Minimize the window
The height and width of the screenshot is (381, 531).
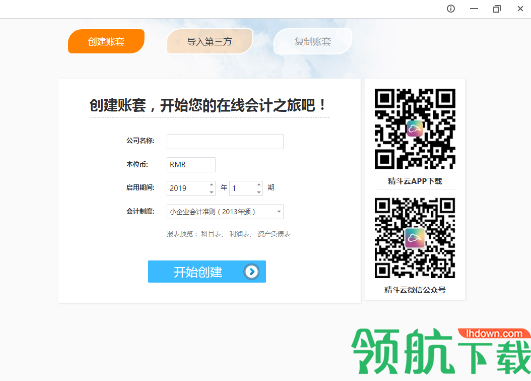pos(474,9)
